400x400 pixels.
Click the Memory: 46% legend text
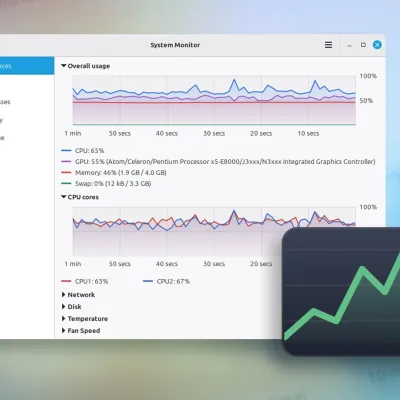pos(121,173)
